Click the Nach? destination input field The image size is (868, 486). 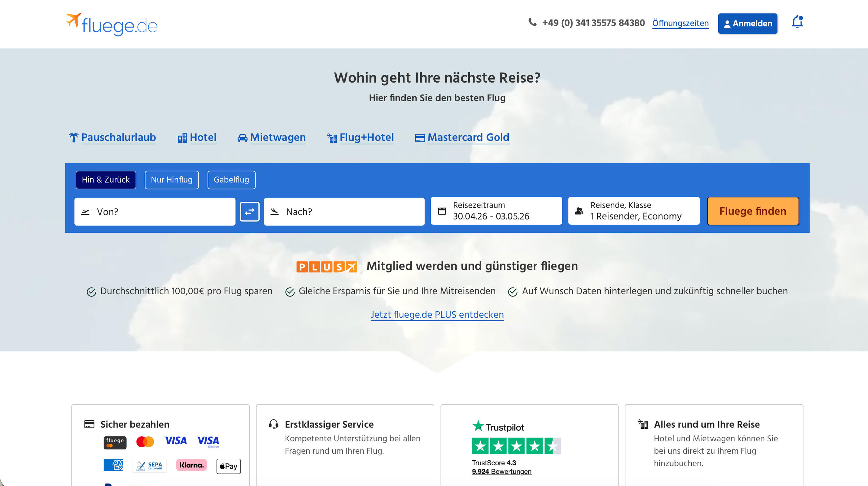coord(344,211)
